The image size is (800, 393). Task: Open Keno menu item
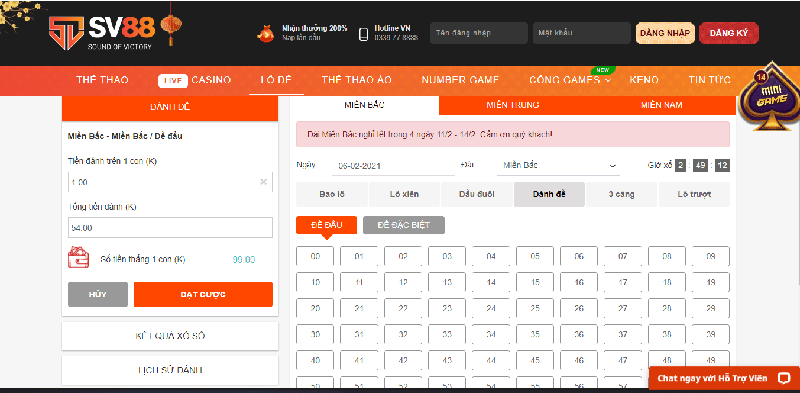pos(644,80)
